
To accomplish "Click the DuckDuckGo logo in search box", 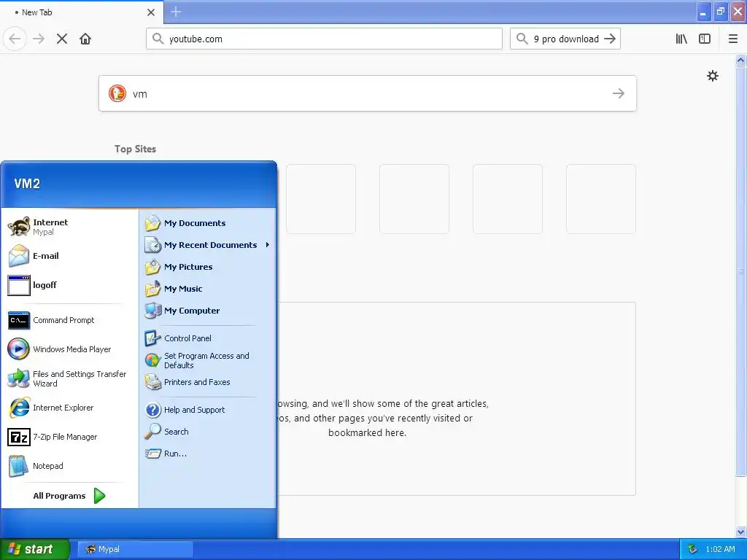I will coord(117,93).
